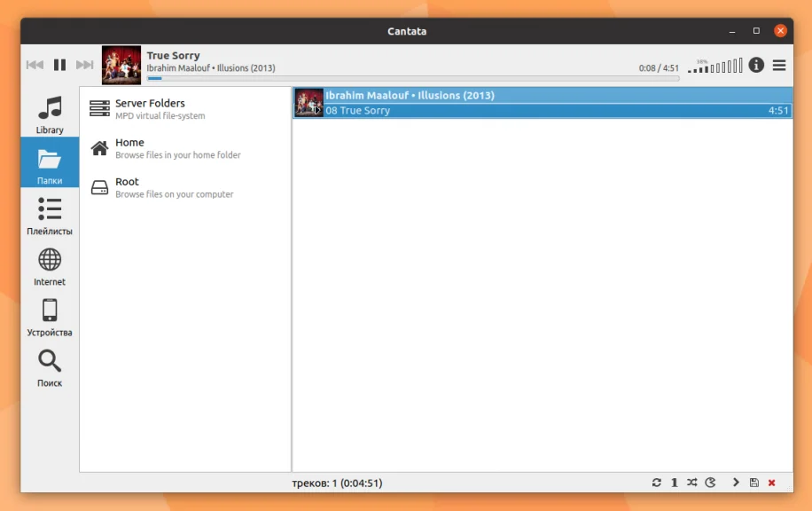Click the center-on-current-track arrow
This screenshot has height=511, width=812.
[x=736, y=483]
